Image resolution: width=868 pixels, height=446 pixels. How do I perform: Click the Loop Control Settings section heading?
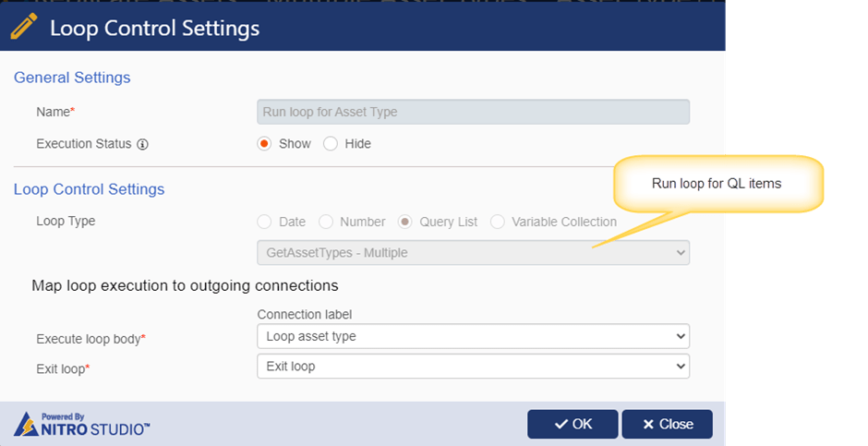pyautogui.click(x=90, y=189)
